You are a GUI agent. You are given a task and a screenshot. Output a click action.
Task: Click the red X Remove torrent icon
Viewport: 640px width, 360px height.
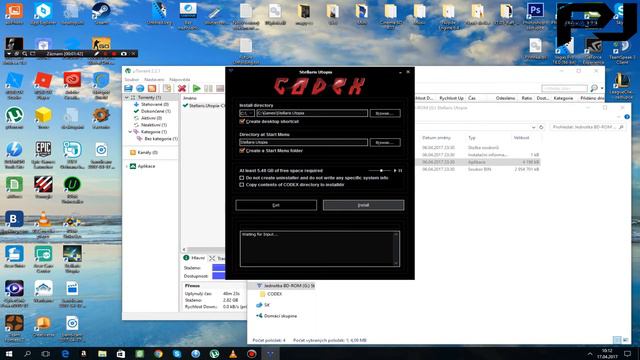pyautogui.click(x=182, y=89)
